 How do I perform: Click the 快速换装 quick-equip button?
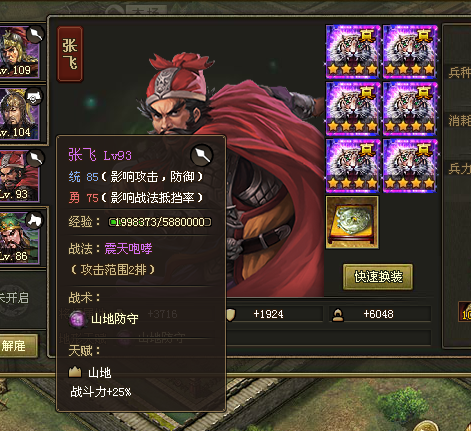pos(378,277)
